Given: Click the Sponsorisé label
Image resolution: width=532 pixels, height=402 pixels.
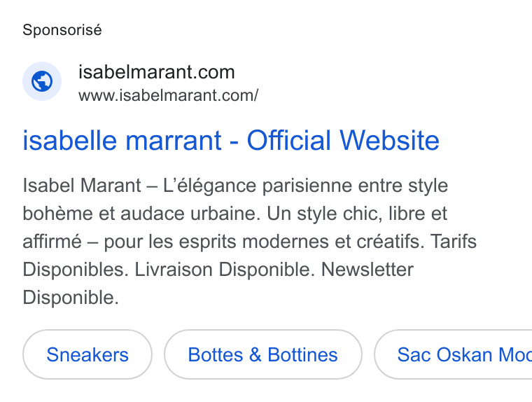Looking at the screenshot, I should point(62,30).
